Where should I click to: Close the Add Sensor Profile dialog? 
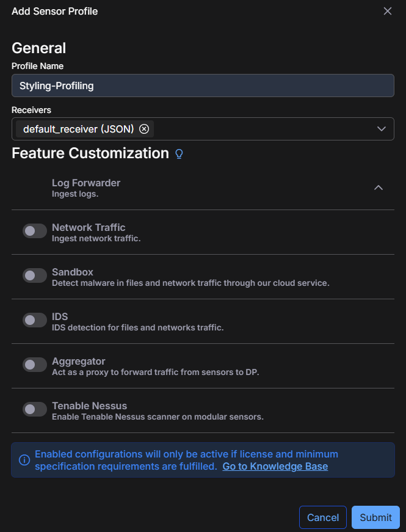click(x=387, y=11)
